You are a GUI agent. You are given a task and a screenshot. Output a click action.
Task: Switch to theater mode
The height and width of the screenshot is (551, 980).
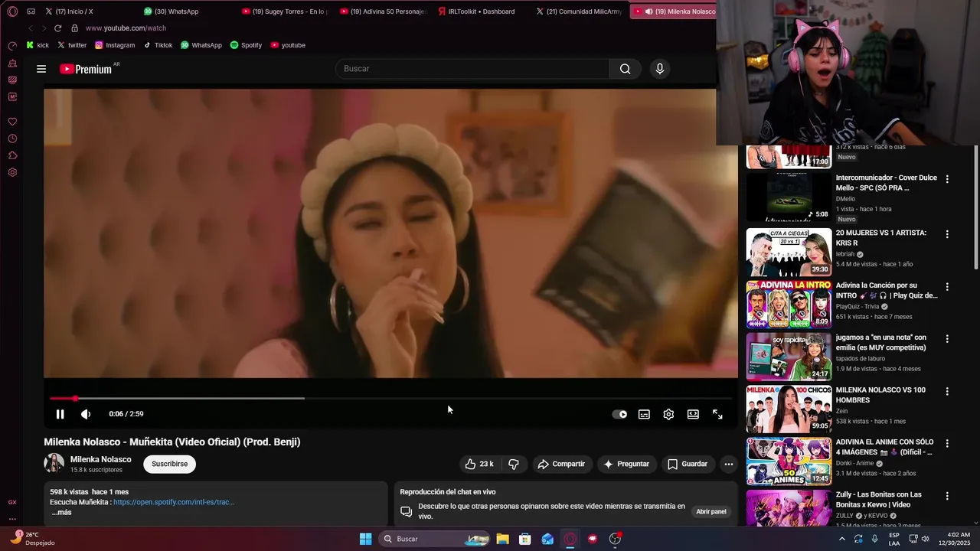click(x=693, y=414)
